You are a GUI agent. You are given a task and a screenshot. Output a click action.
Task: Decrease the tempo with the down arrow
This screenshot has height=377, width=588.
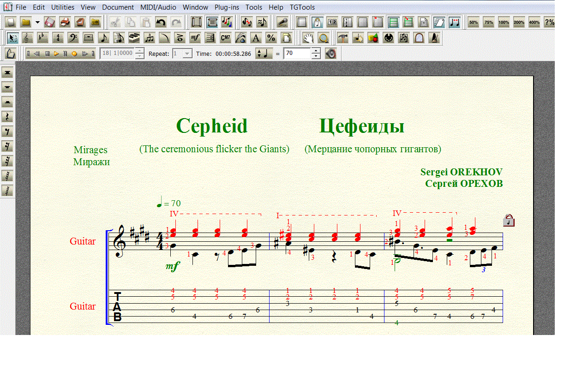(316, 56)
